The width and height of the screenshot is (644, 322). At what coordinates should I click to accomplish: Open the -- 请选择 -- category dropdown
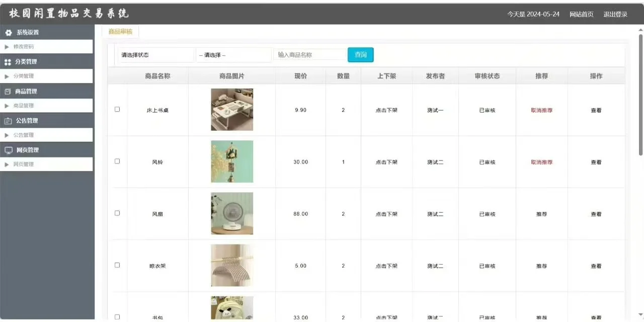(233, 54)
